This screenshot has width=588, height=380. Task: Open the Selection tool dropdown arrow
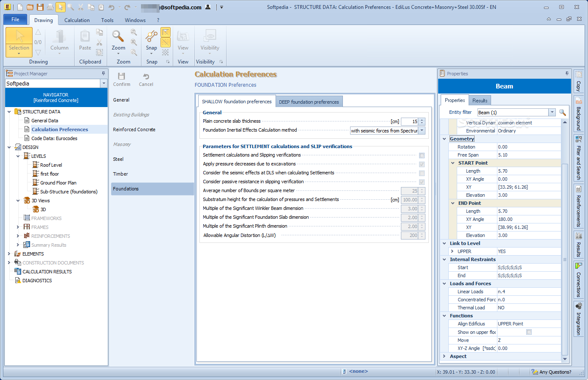[19, 54]
